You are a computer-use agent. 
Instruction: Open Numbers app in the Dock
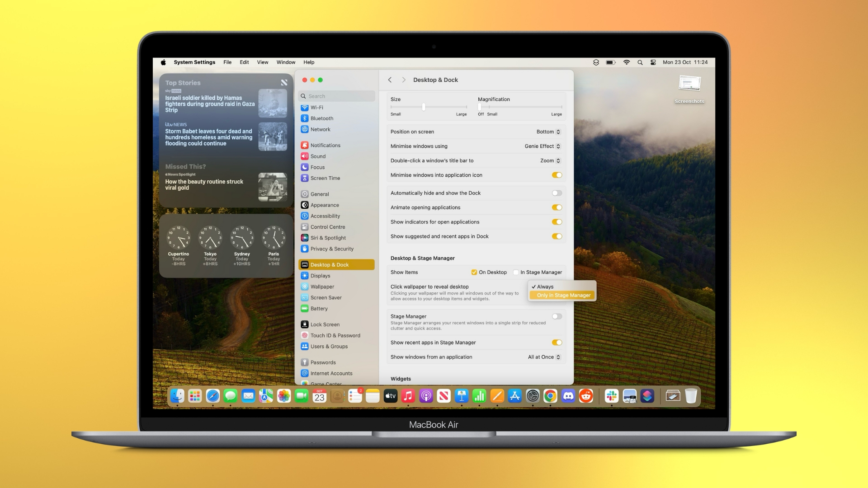tap(479, 396)
